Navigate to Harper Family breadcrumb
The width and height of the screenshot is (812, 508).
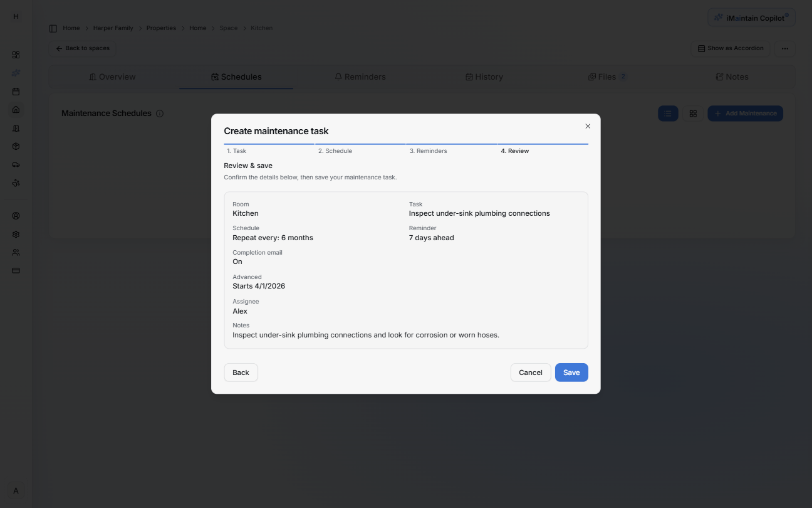click(x=113, y=28)
